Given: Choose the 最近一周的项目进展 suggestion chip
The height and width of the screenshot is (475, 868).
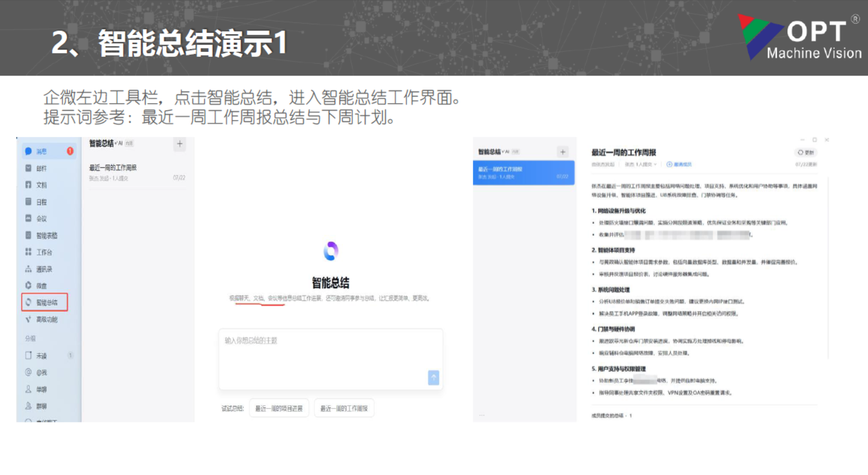Looking at the screenshot, I should point(279,409).
